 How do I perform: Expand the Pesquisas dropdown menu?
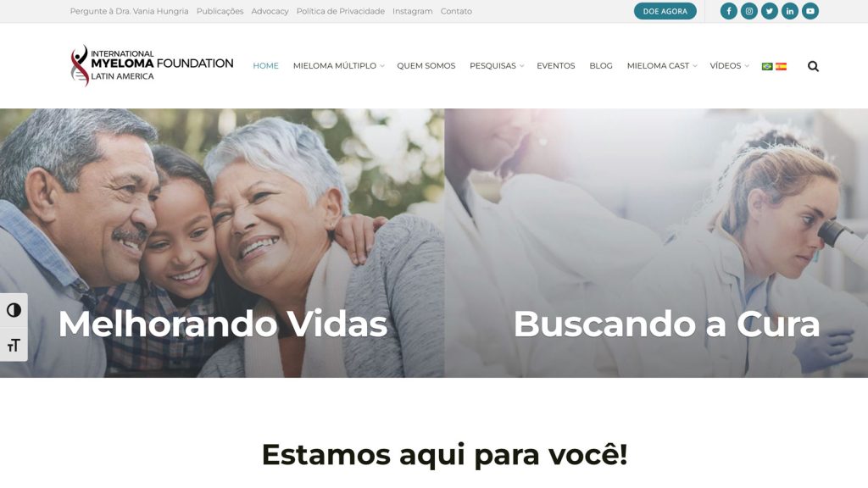tap(497, 66)
